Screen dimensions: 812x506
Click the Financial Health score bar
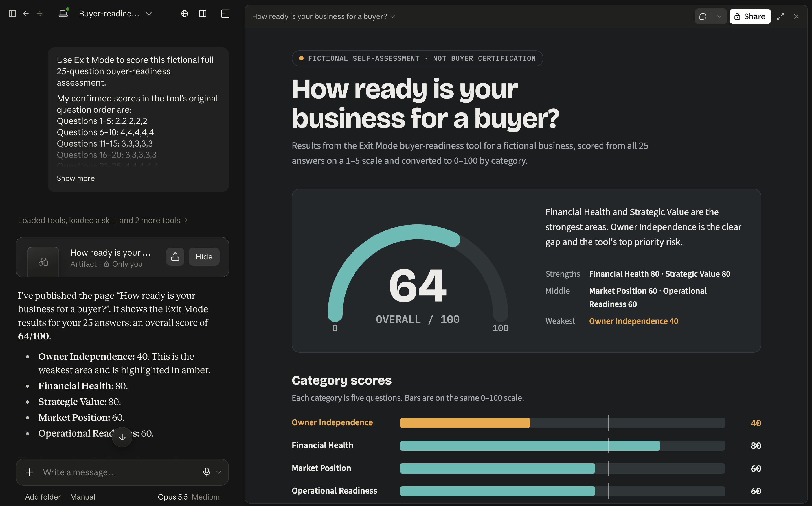click(530, 446)
